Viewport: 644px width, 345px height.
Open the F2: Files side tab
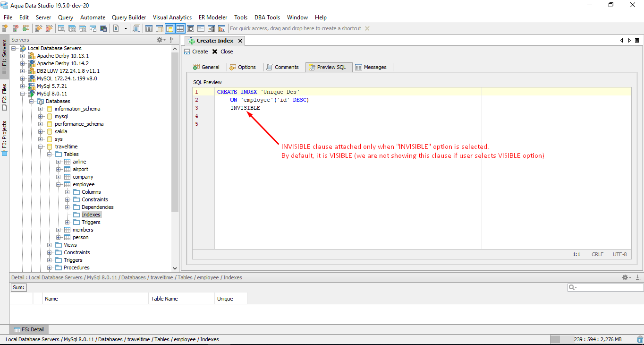click(x=4, y=97)
